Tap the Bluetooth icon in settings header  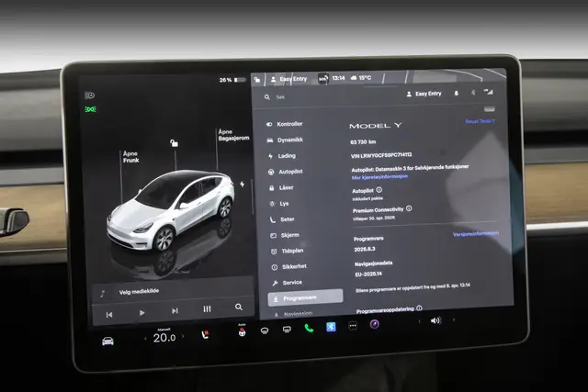click(473, 92)
